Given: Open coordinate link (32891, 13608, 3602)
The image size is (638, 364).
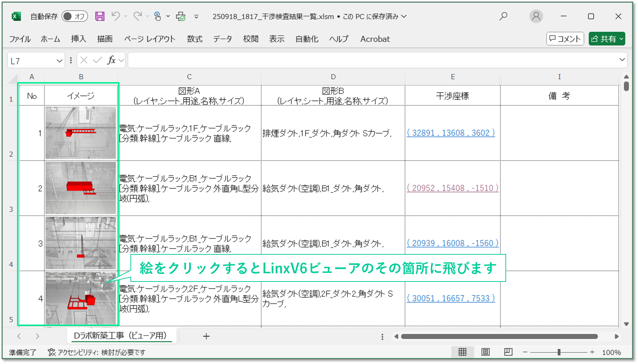Looking at the screenshot, I should tap(451, 133).
